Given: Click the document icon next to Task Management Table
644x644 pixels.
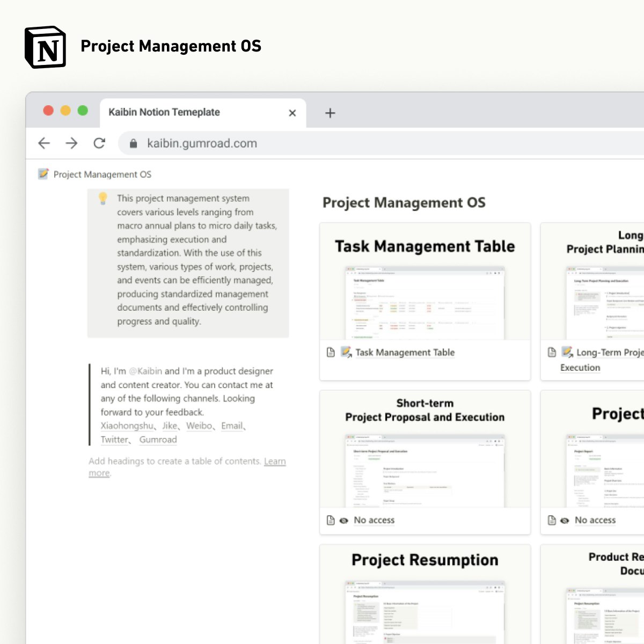Looking at the screenshot, I should (332, 353).
